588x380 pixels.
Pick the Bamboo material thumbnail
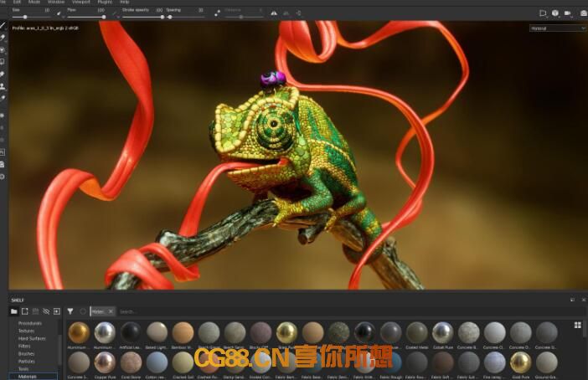[183, 333]
